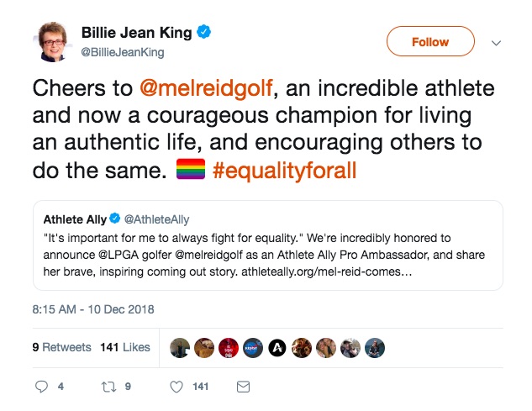Image resolution: width=532 pixels, height=411 pixels.
Task: Click the envelope direct message icon
Action: click(x=243, y=387)
